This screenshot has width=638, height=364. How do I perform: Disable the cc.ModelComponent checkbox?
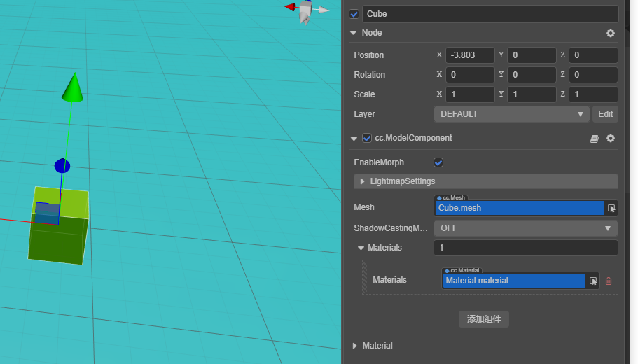coord(367,139)
